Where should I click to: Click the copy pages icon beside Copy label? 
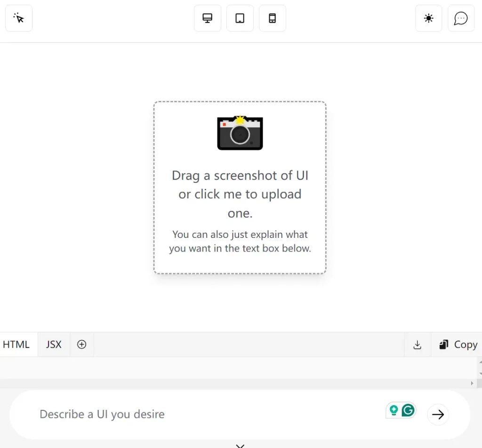(x=443, y=344)
